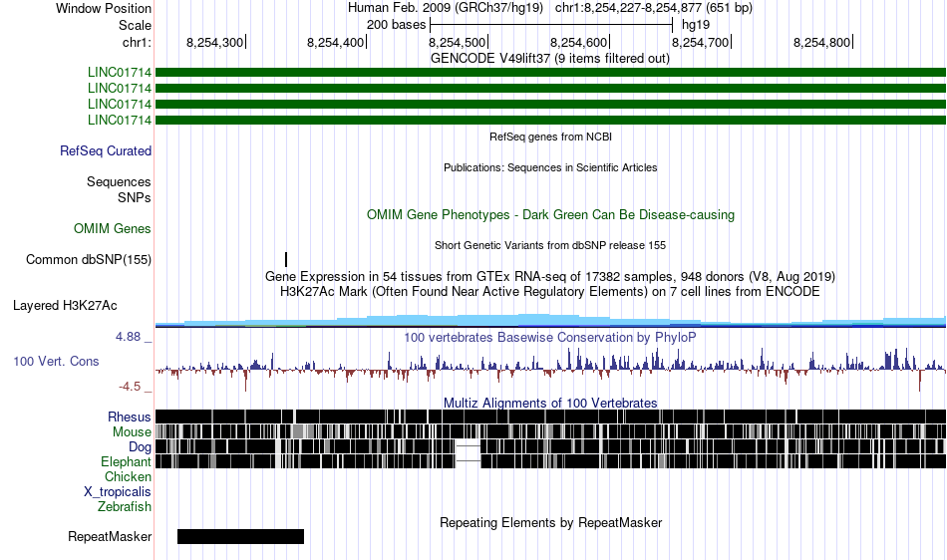This screenshot has width=947, height=560.
Task: Click the GENCODE V49lift37 track title
Action: point(550,59)
